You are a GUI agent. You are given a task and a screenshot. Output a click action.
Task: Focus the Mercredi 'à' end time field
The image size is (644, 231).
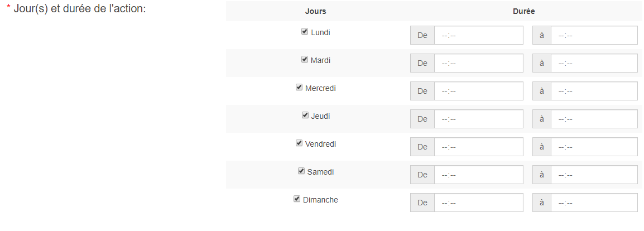(x=594, y=91)
